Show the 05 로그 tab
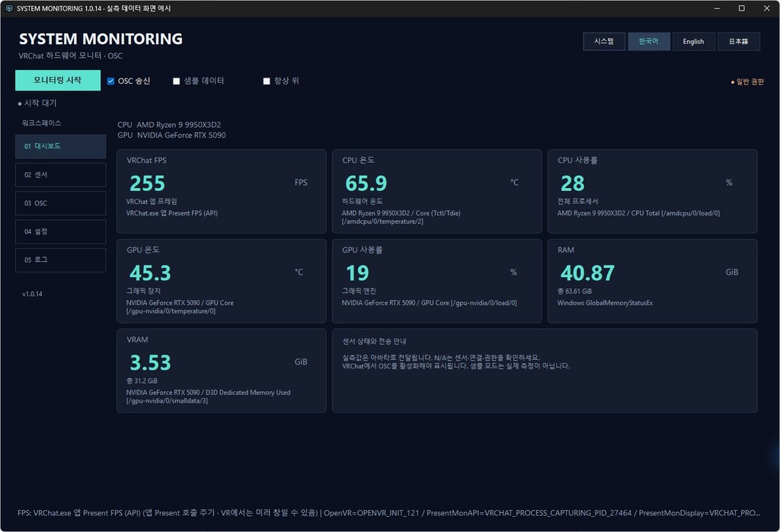 point(61,260)
